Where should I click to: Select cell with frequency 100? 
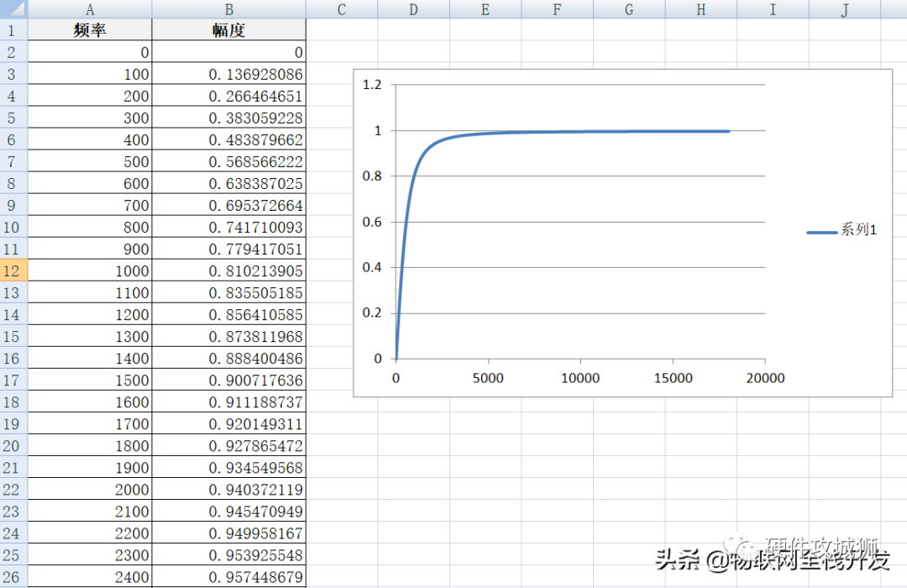coord(90,74)
